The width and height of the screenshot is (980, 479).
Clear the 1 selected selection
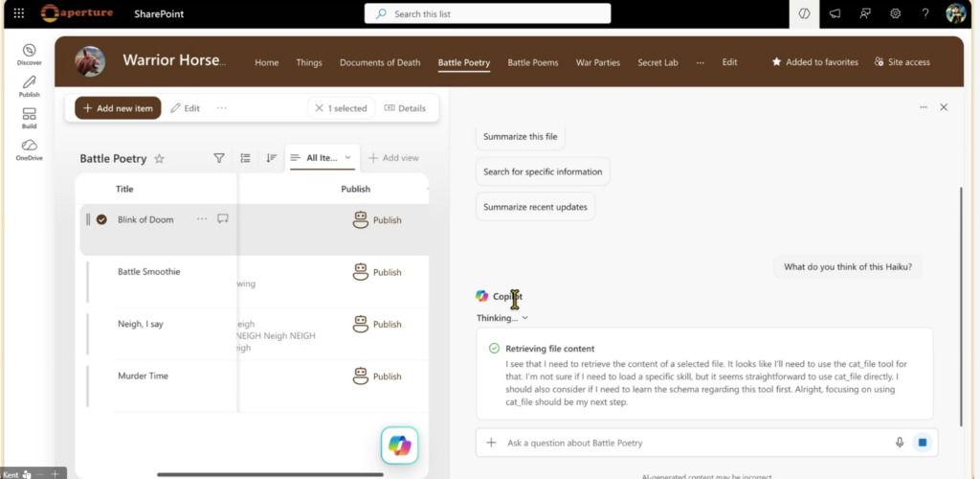(x=341, y=108)
